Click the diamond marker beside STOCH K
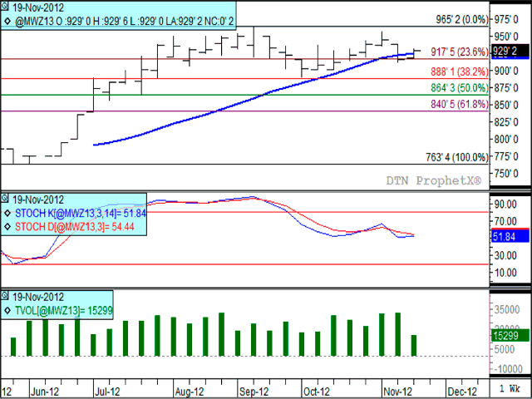The image size is (532, 399). point(7,214)
